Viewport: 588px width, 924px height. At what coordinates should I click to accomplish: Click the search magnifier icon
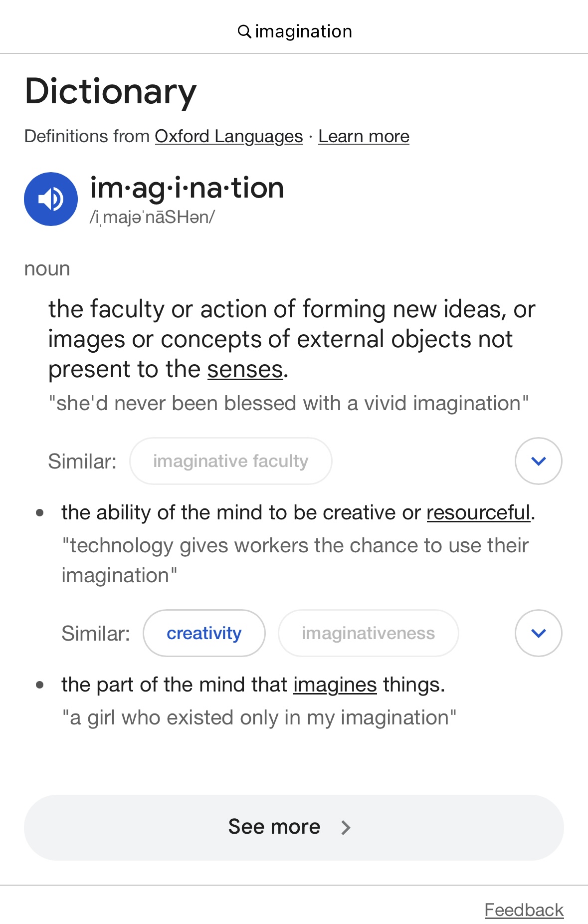244,31
